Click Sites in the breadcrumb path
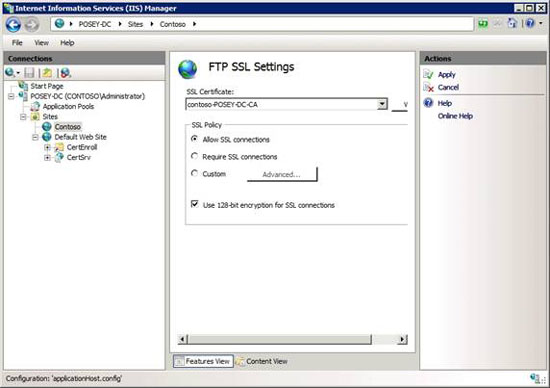This screenshot has height=388, width=550. (135, 24)
